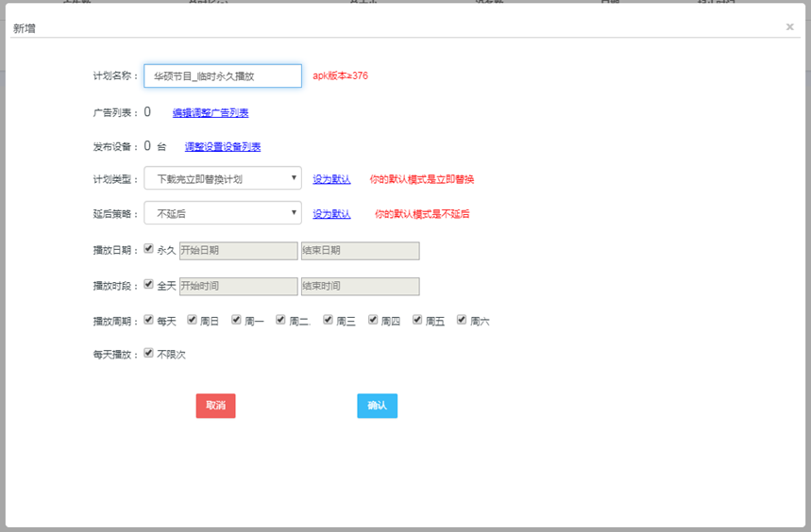Toggle the 周日 checkbox

[x=193, y=320]
